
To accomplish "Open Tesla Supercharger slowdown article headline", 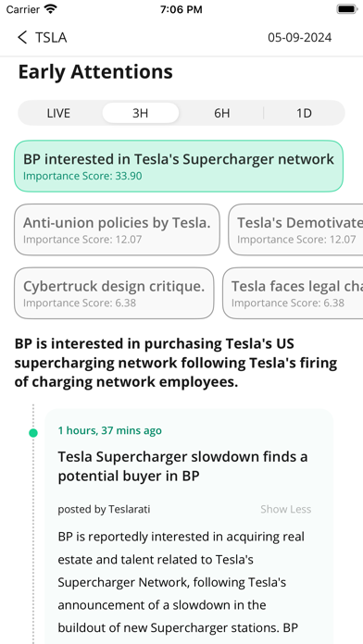I will point(182,466).
